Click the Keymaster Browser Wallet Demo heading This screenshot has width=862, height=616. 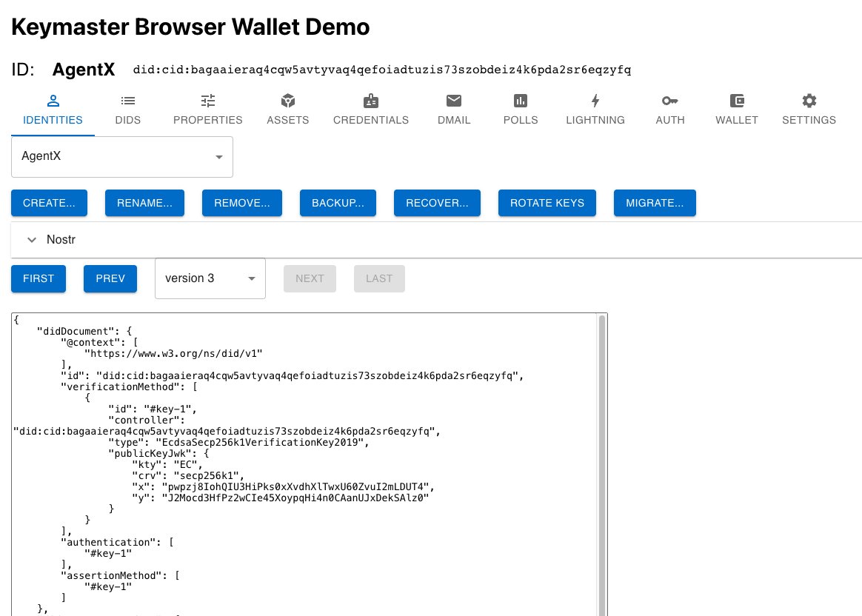190,27
